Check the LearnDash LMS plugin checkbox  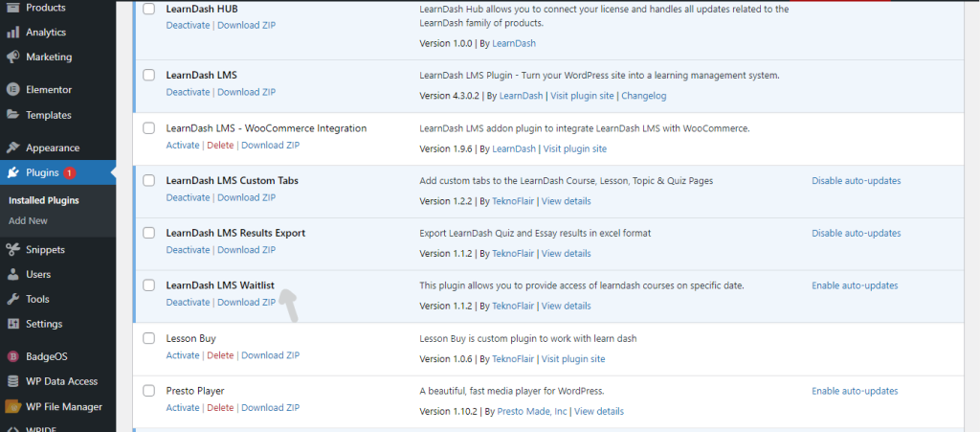[148, 75]
